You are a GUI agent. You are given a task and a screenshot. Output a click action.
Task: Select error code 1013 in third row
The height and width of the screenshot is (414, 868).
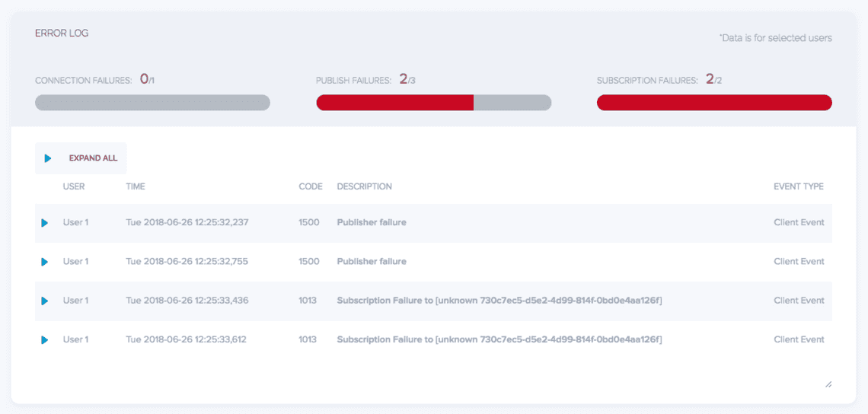(x=308, y=301)
